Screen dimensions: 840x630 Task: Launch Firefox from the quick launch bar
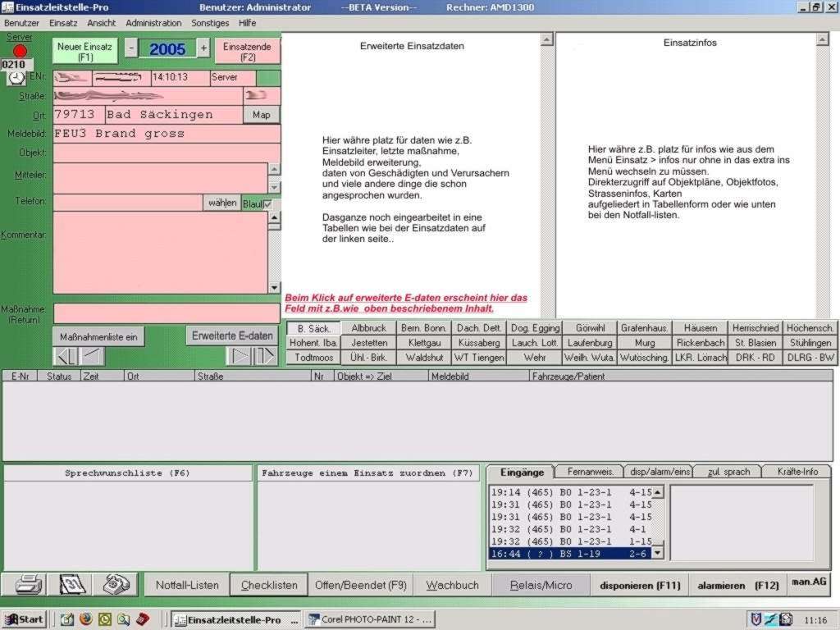85,619
